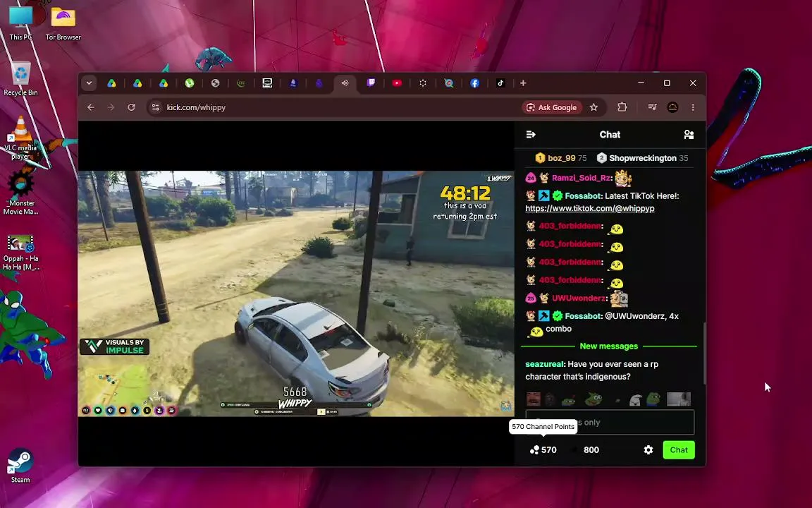The image size is (812, 508).
Task: Open chat settings gear icon
Action: point(648,450)
